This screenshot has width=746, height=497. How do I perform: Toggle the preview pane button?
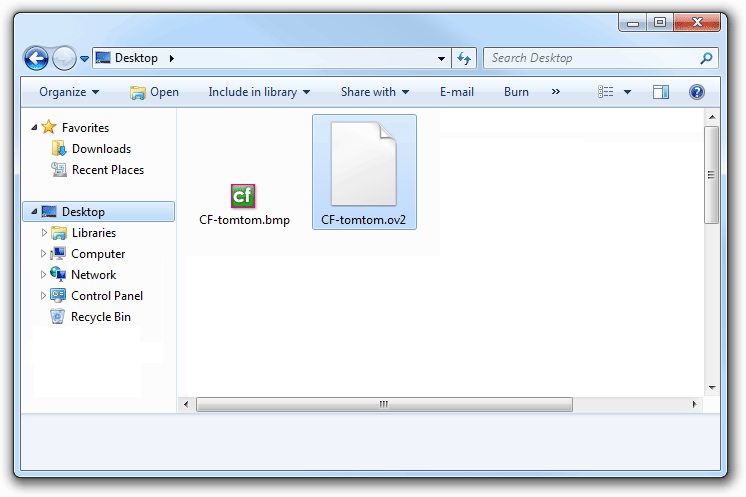click(660, 92)
